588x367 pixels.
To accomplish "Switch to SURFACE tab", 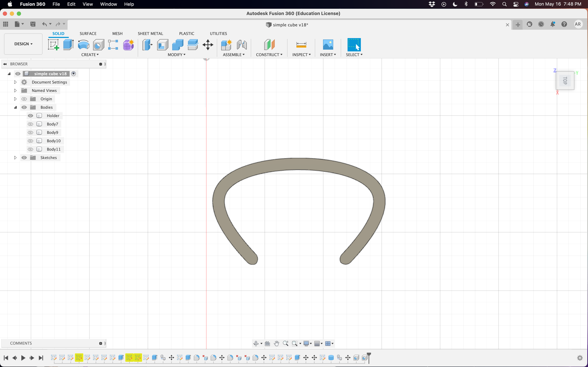I will (x=88, y=33).
